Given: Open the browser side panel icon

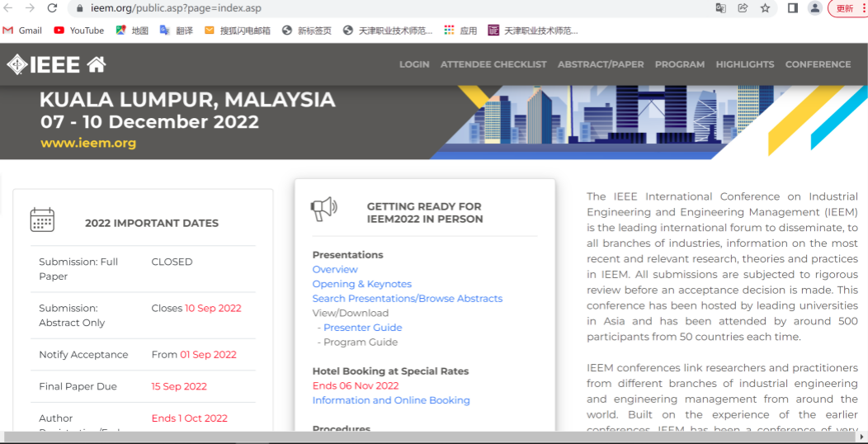Looking at the screenshot, I should [792, 8].
